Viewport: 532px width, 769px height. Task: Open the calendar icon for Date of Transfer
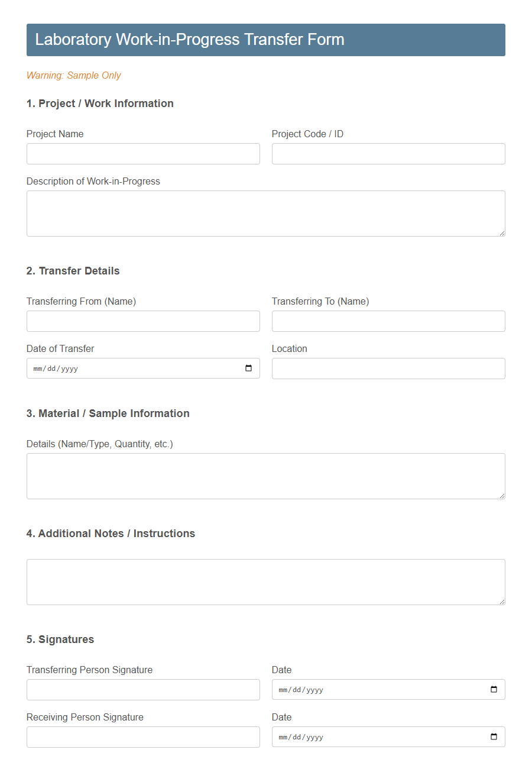[248, 368]
